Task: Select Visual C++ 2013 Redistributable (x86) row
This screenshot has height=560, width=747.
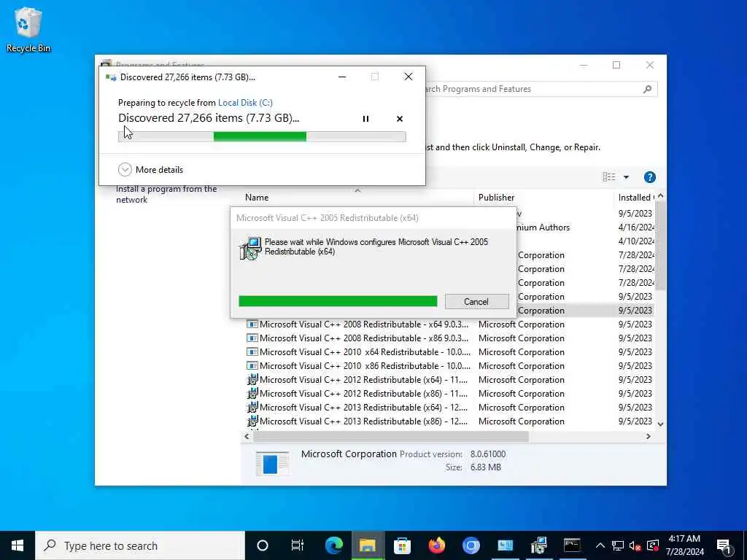Action: (x=449, y=421)
